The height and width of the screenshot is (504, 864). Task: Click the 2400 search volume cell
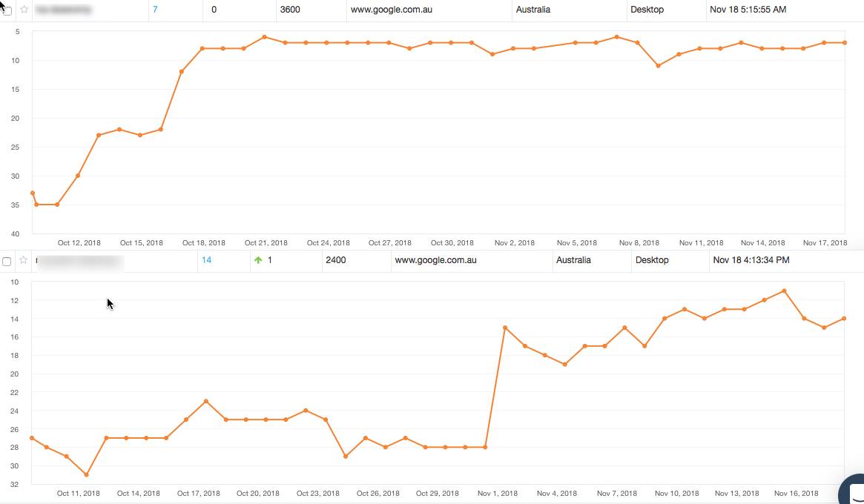[335, 260]
